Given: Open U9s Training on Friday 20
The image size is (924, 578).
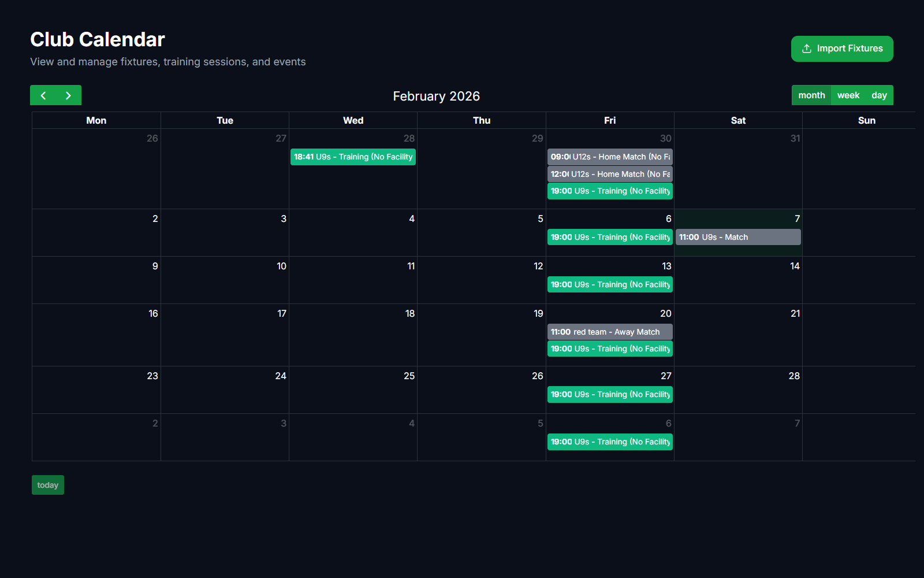Looking at the screenshot, I should 610,349.
